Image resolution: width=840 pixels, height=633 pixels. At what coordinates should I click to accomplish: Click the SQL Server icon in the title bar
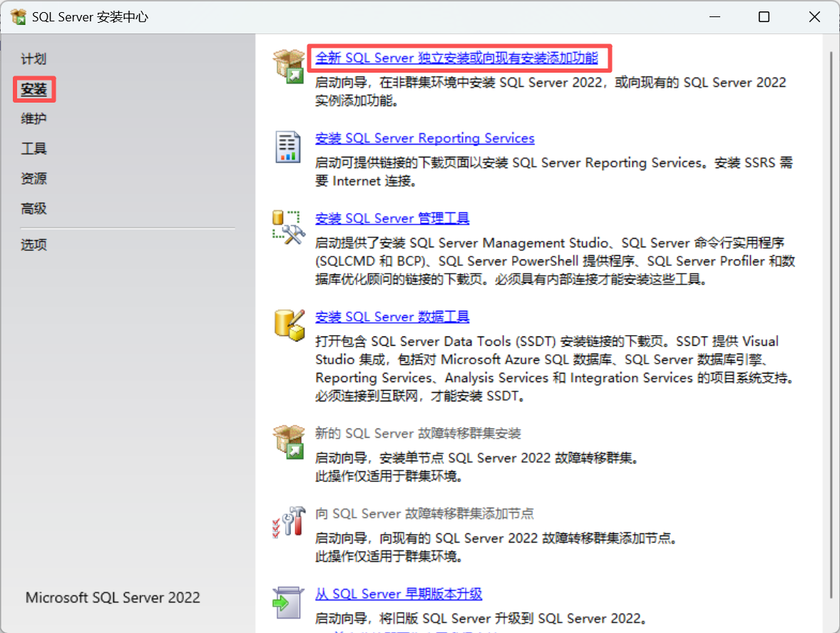point(18,16)
